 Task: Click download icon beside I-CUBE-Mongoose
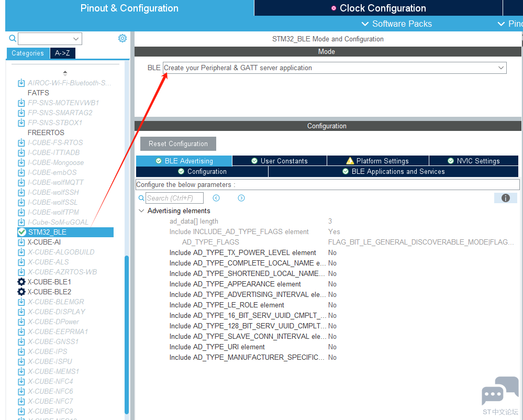pyautogui.click(x=21, y=163)
